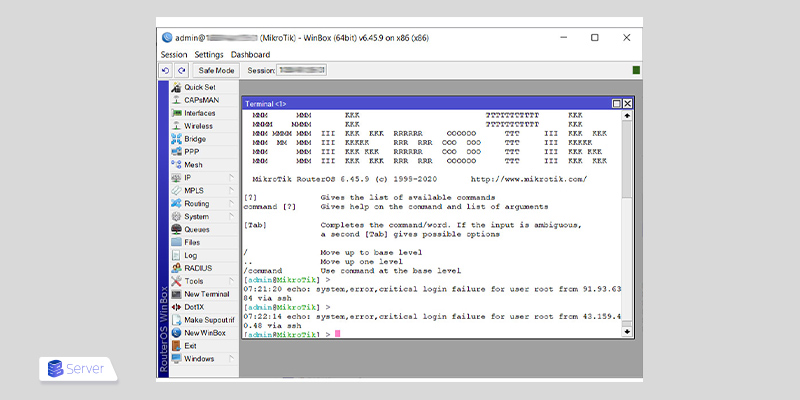This screenshot has height=400, width=800.
Task: Click the http://www.mikrotik.com/ text
Action: [x=529, y=180]
